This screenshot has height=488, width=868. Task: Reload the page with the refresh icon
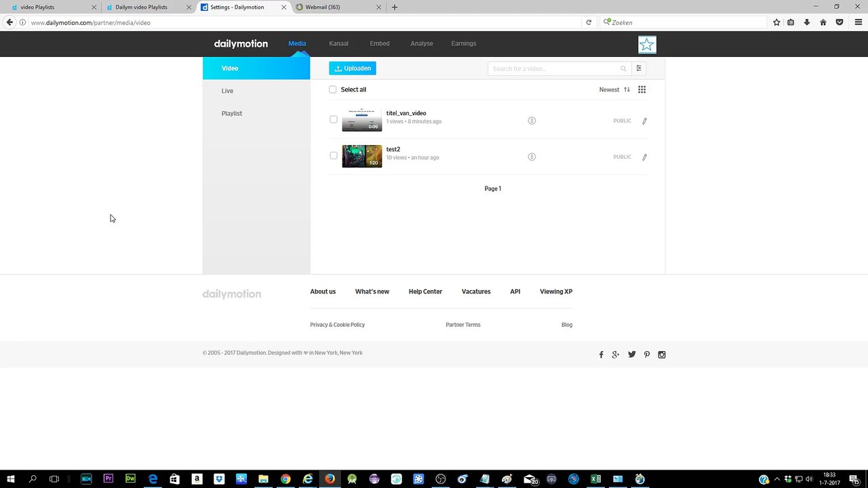click(x=589, y=22)
